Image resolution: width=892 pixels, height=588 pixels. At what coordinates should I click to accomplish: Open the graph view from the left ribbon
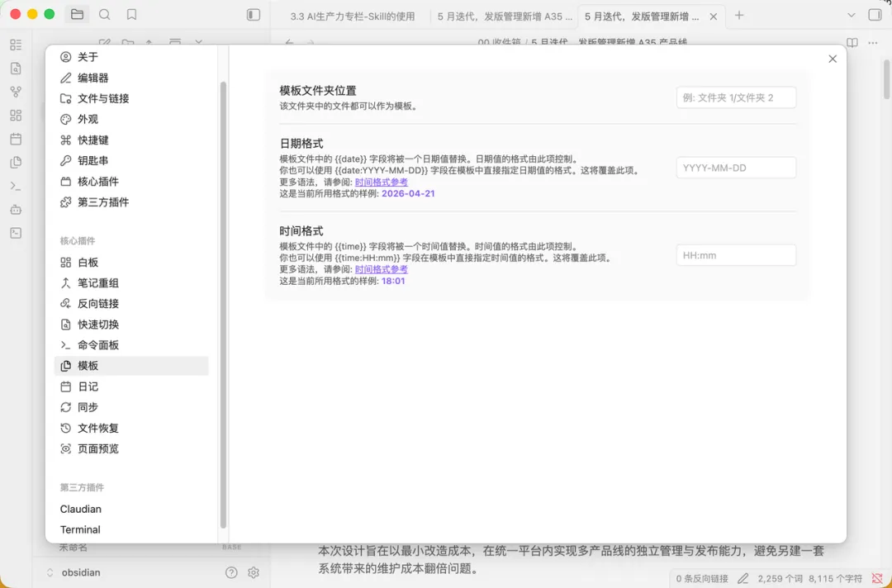coord(15,92)
